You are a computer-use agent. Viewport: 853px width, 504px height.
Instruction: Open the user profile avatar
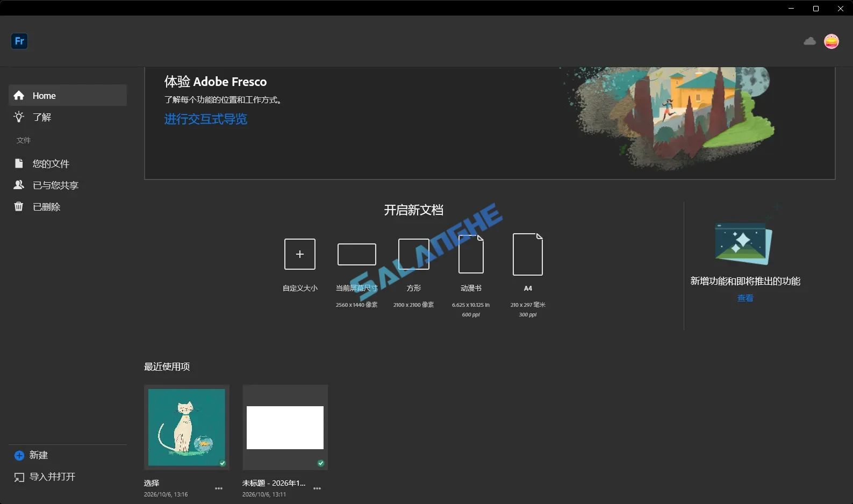(x=832, y=41)
